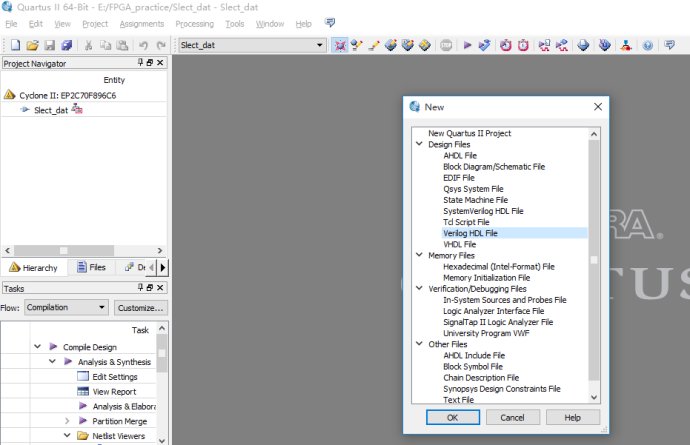Screen dimensions: 690x445
Task: Select the Edit Settings task
Action: [115, 377]
